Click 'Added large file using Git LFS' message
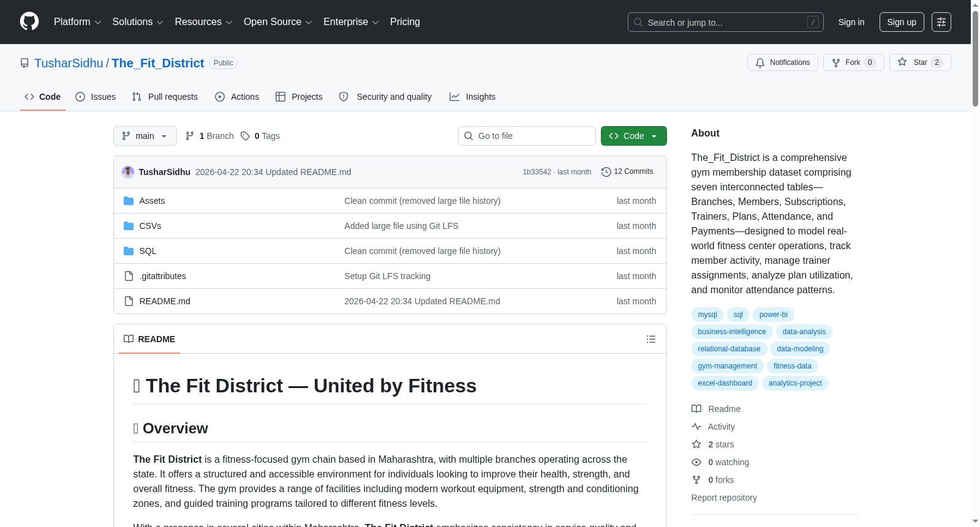 coord(401,226)
